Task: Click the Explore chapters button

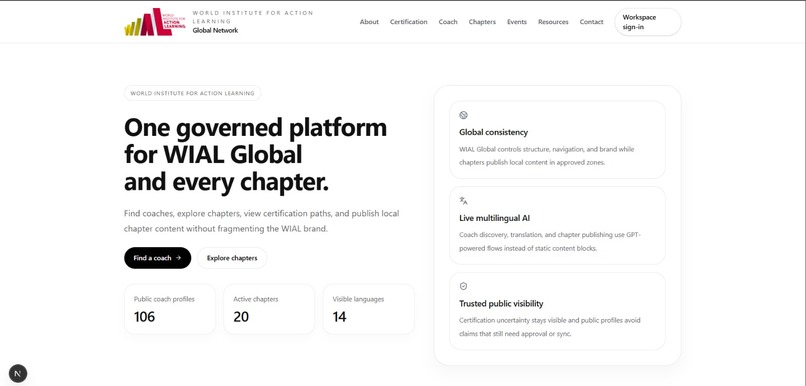Action: [x=232, y=258]
